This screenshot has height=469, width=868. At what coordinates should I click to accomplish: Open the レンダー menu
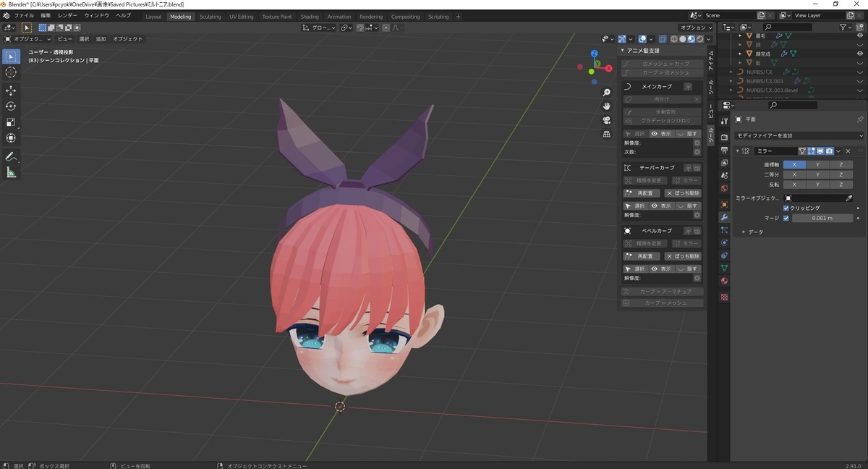pyautogui.click(x=67, y=15)
